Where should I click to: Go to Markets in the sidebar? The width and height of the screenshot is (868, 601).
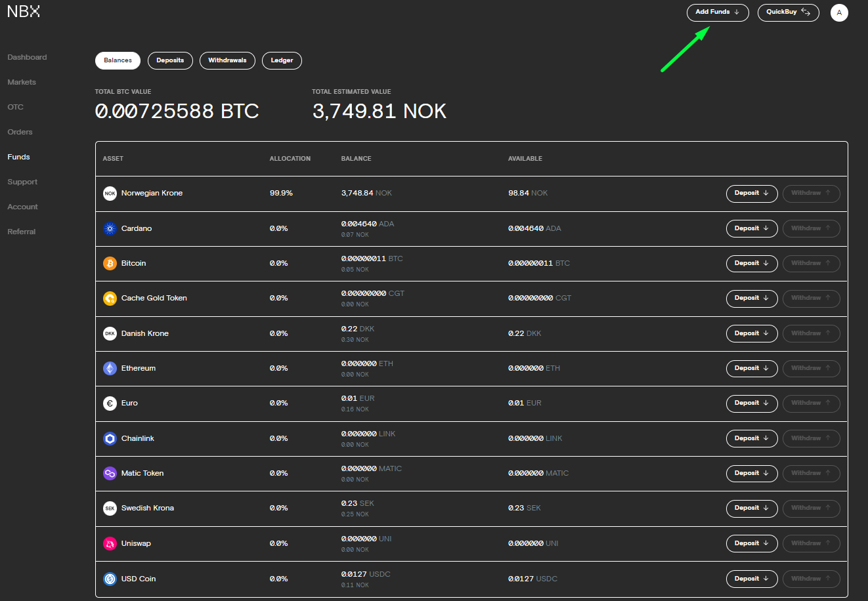tap(22, 82)
